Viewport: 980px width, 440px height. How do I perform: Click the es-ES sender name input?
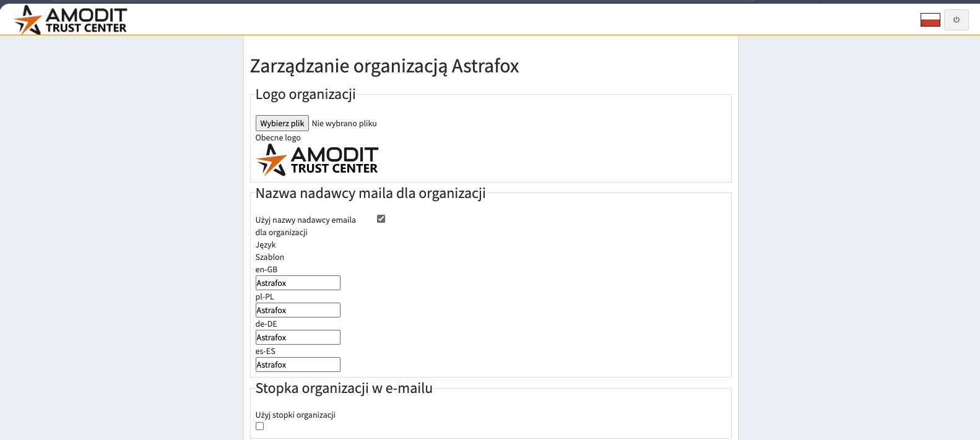pyautogui.click(x=298, y=365)
